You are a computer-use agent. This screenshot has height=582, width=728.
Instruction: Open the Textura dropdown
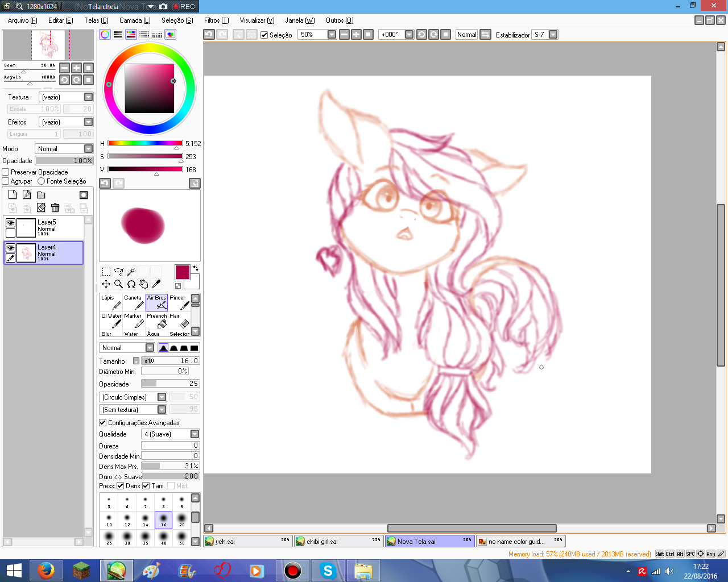66,97
